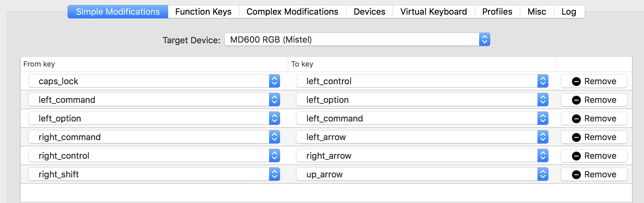
Task: Open the right_shift From key dropdown
Action: [x=154, y=174]
